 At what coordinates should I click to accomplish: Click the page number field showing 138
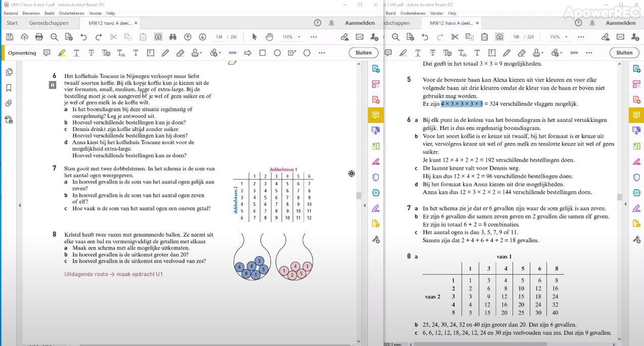pyautogui.click(x=219, y=37)
